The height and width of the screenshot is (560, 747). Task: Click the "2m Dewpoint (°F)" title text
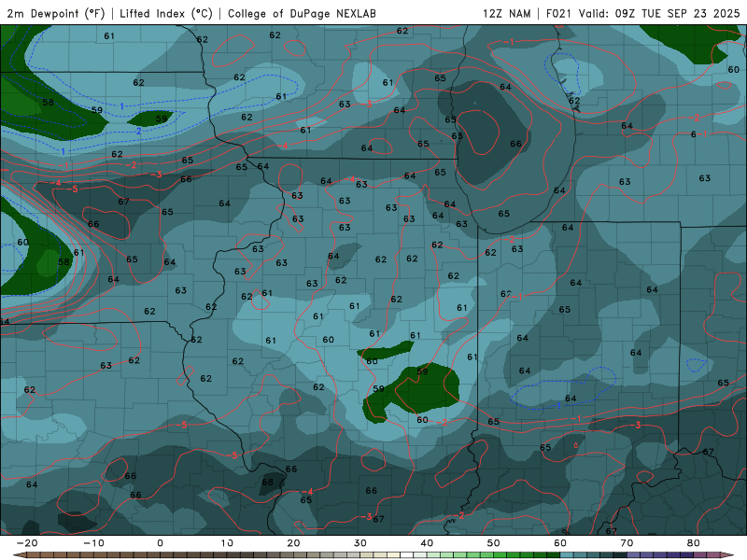pos(56,13)
